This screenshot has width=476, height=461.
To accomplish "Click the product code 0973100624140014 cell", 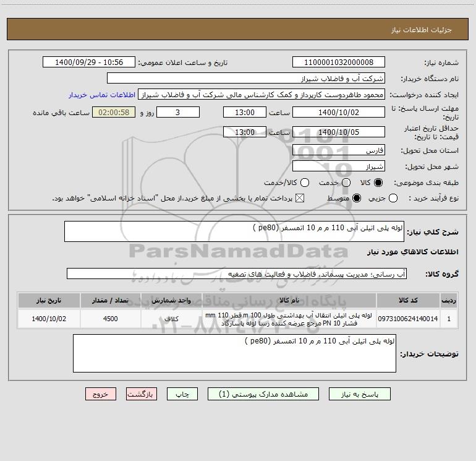I will point(408,319).
